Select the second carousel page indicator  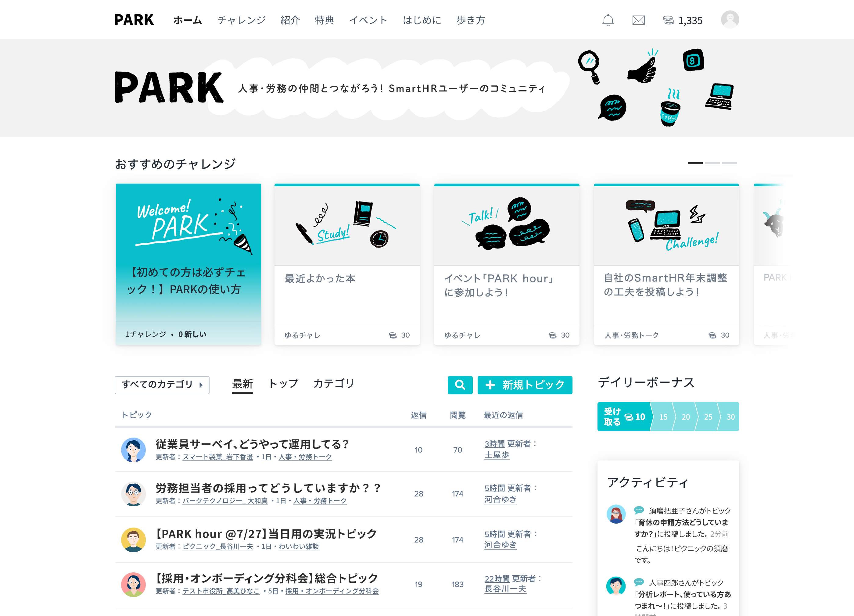tap(712, 163)
